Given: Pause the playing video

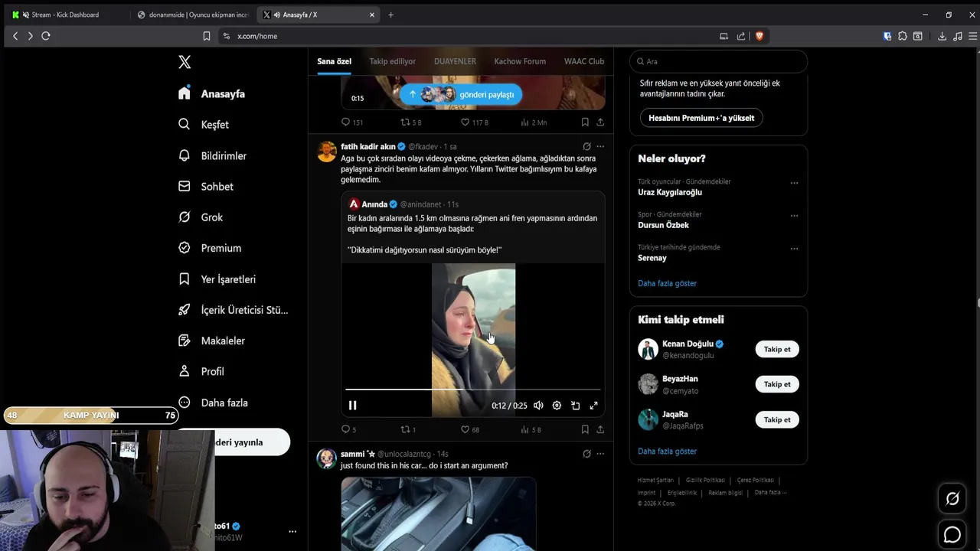Looking at the screenshot, I should pos(352,406).
